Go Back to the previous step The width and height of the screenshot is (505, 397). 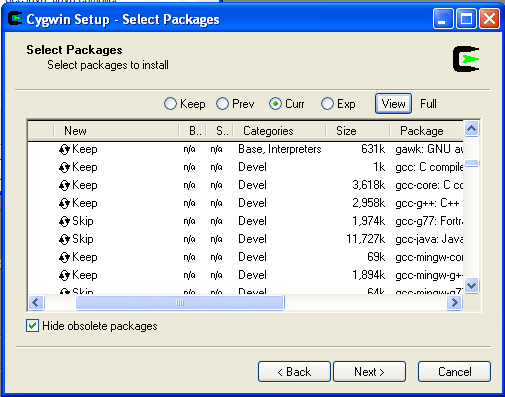(294, 372)
